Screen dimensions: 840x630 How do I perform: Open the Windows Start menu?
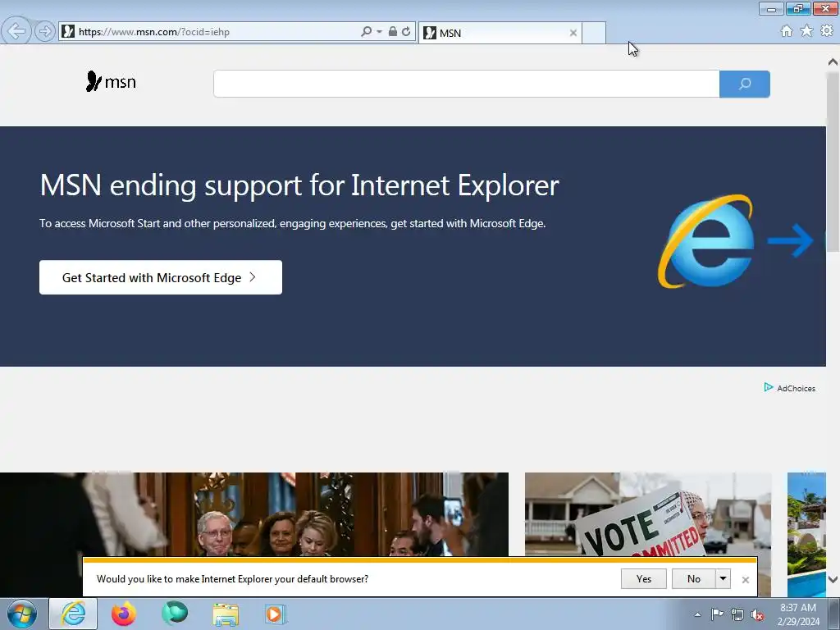click(22, 614)
